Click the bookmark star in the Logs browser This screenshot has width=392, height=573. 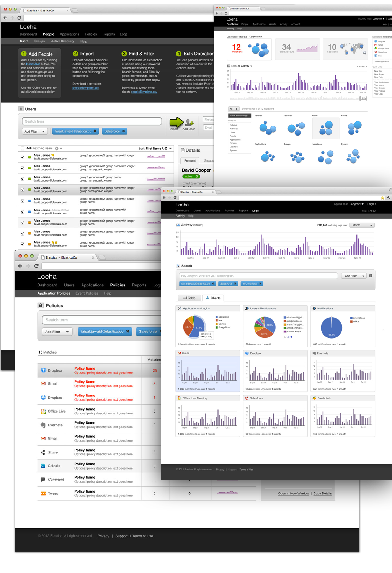(x=382, y=198)
